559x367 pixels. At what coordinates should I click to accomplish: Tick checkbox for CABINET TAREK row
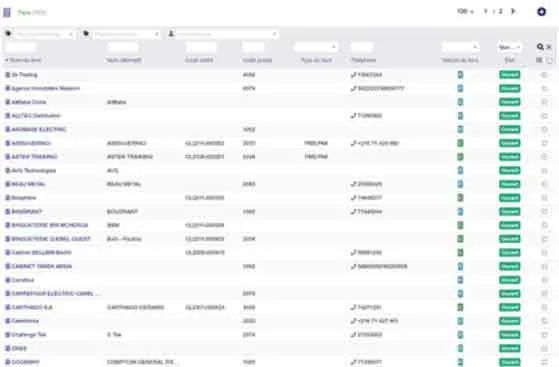point(544,266)
